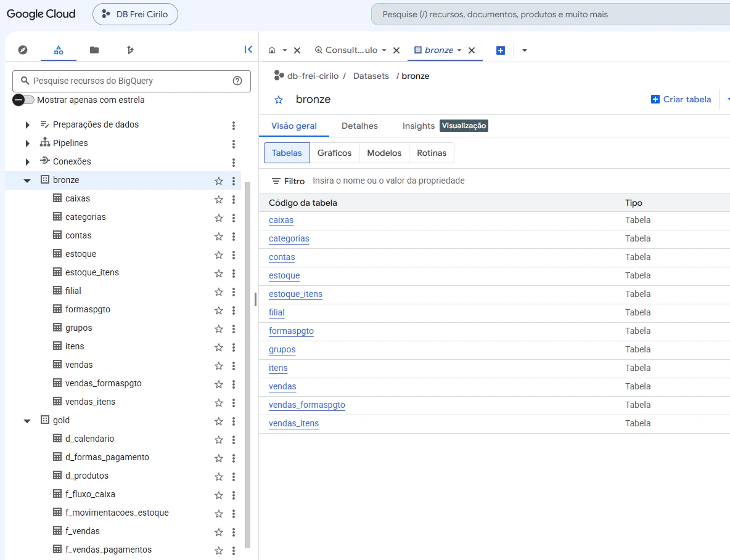Select f_movimentacoes_estoque in the tree

[117, 513]
